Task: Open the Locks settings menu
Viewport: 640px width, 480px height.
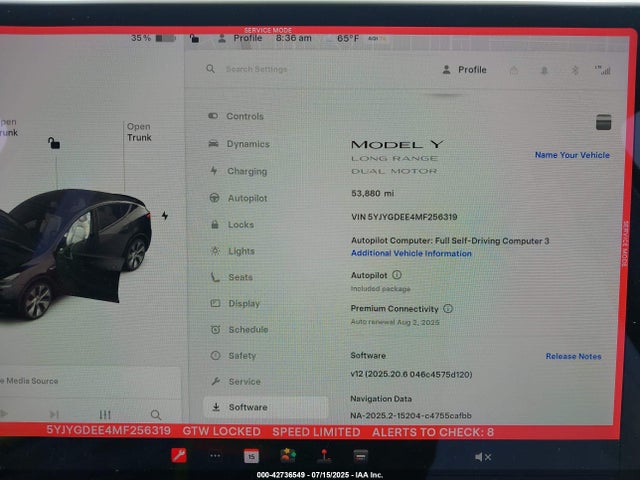Action: pos(232,224)
